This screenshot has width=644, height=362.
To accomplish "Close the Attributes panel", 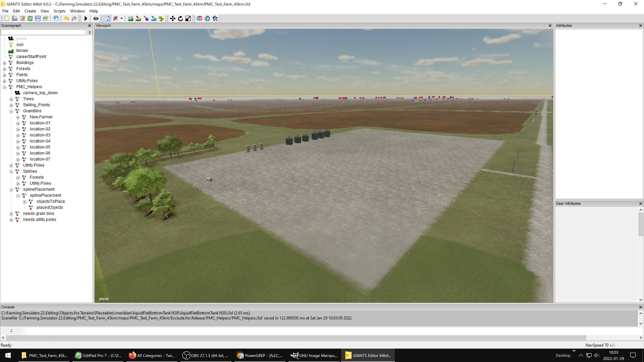I will pyautogui.click(x=640, y=25).
